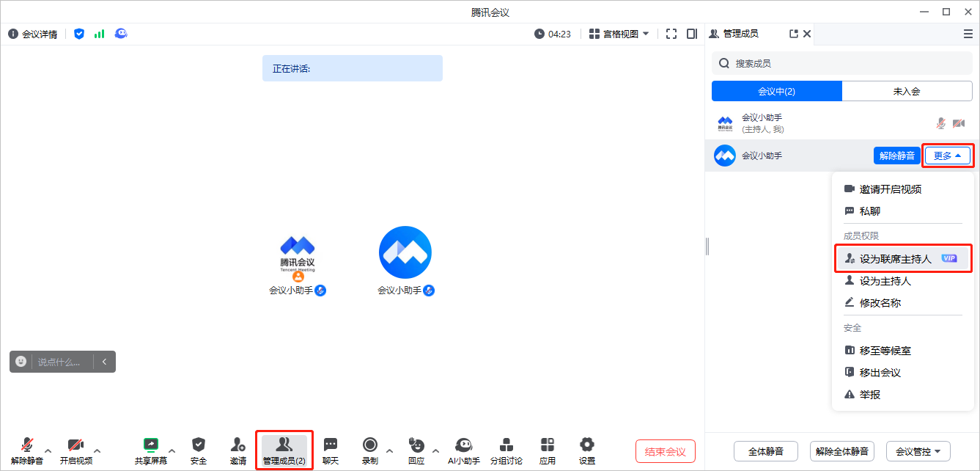Screen dimensions: 980x471
Task: Click the camera-off icon in host's row
Action: tap(959, 123)
